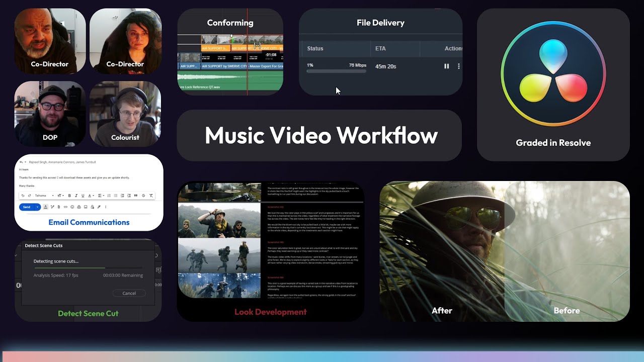Toggle the formatting options button beside Send
Image resolution: width=644 pixels, height=362 pixels.
(x=45, y=207)
